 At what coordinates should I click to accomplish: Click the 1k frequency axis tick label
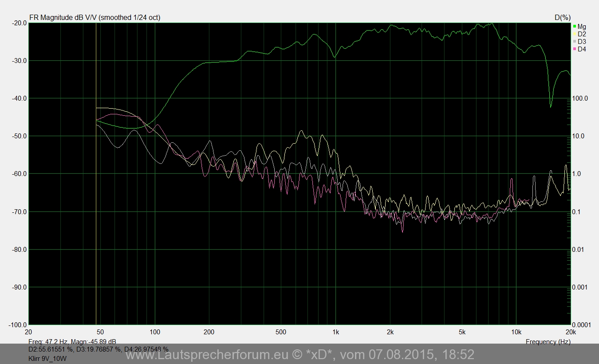[x=335, y=332]
